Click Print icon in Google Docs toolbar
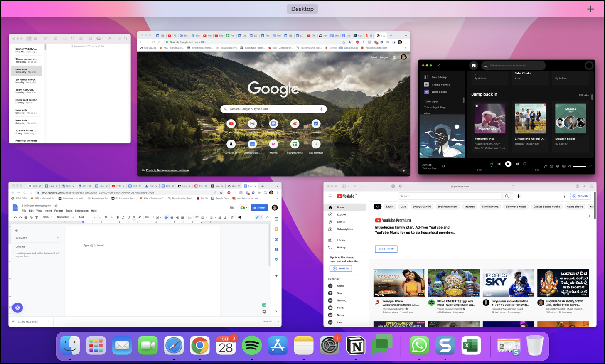 click(26, 217)
